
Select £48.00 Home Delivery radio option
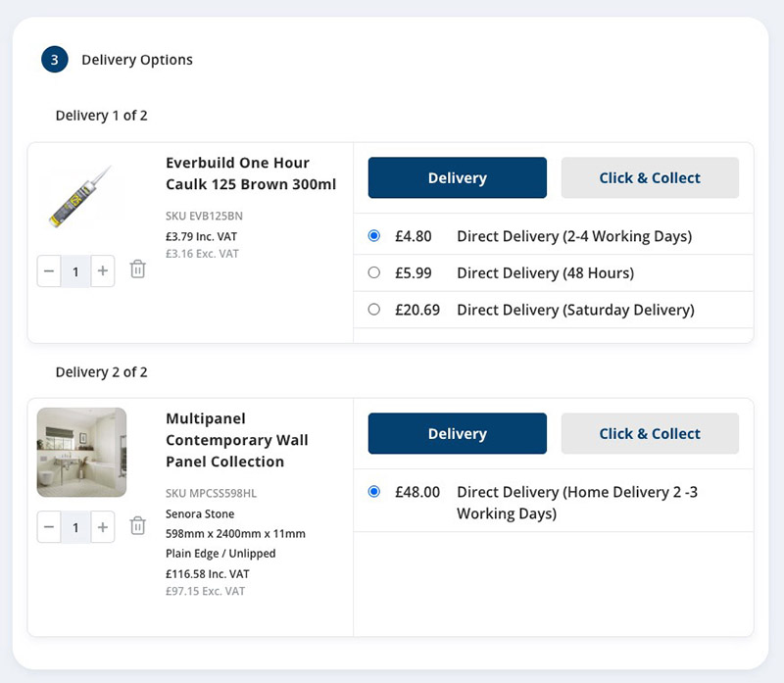tap(373, 492)
